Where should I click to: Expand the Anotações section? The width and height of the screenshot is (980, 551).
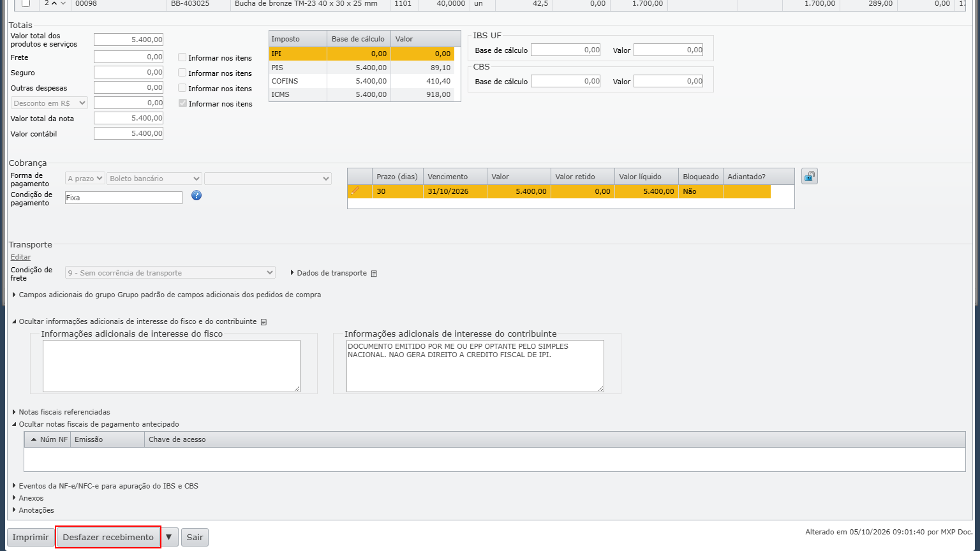[x=33, y=510]
